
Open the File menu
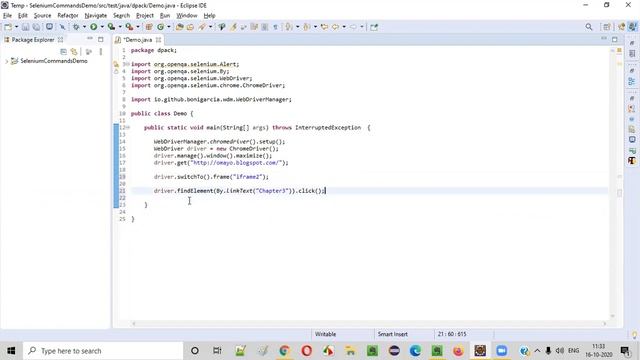(7, 16)
